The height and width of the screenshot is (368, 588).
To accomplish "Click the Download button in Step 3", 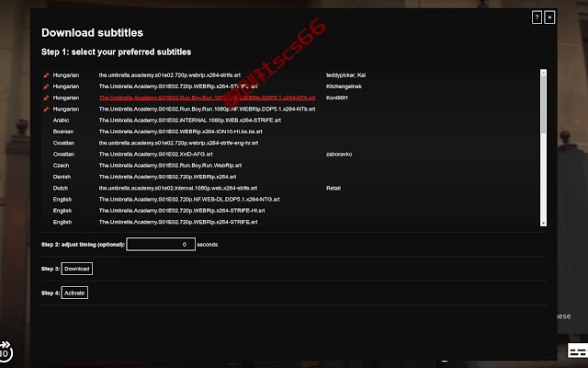I will click(77, 269).
